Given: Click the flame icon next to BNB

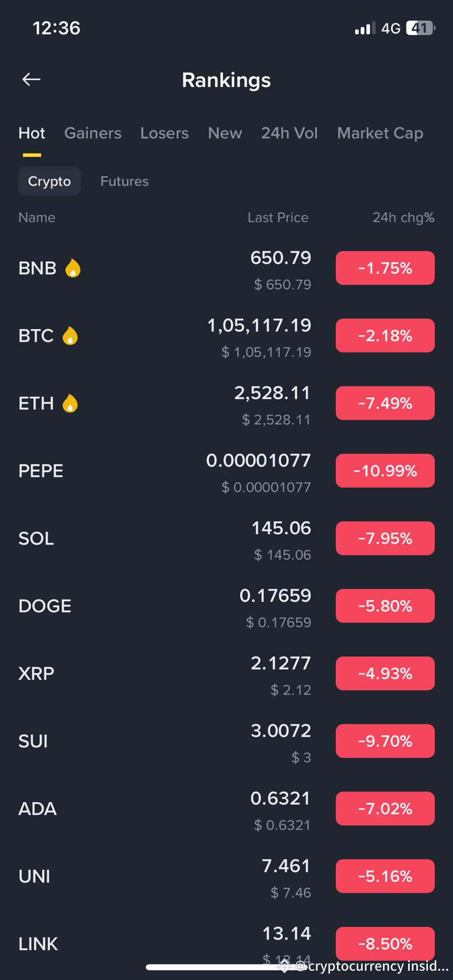Looking at the screenshot, I should [73, 268].
